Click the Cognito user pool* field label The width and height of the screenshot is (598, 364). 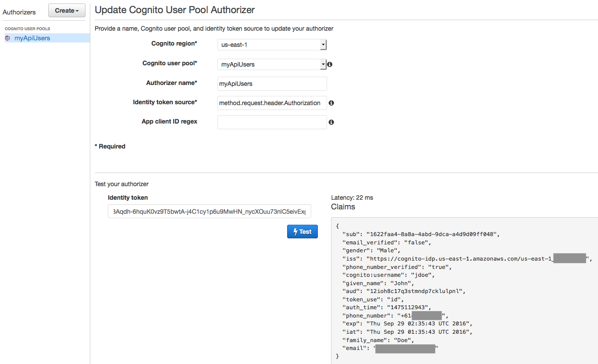coord(170,63)
